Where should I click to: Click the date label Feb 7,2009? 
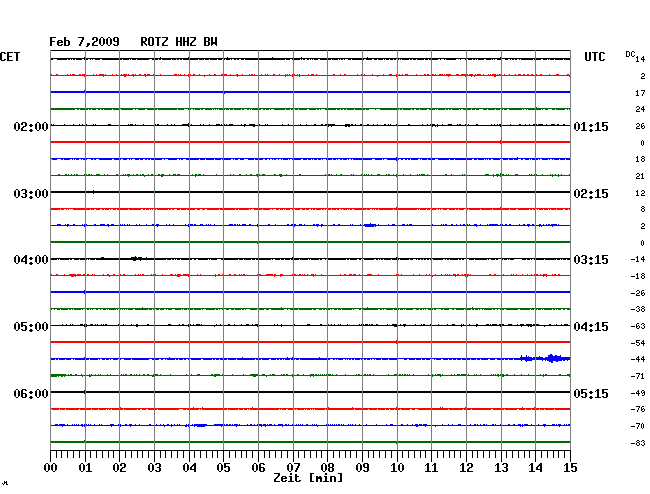(x=84, y=42)
